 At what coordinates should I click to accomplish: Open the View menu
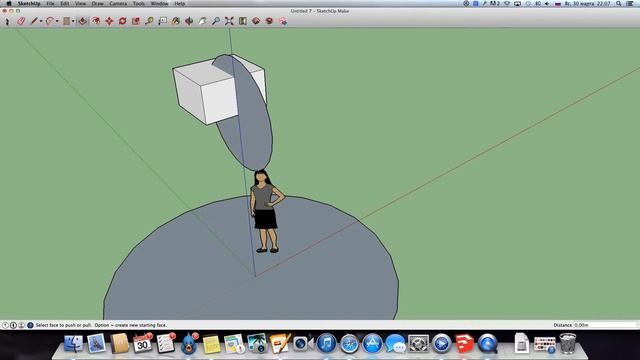[80, 4]
